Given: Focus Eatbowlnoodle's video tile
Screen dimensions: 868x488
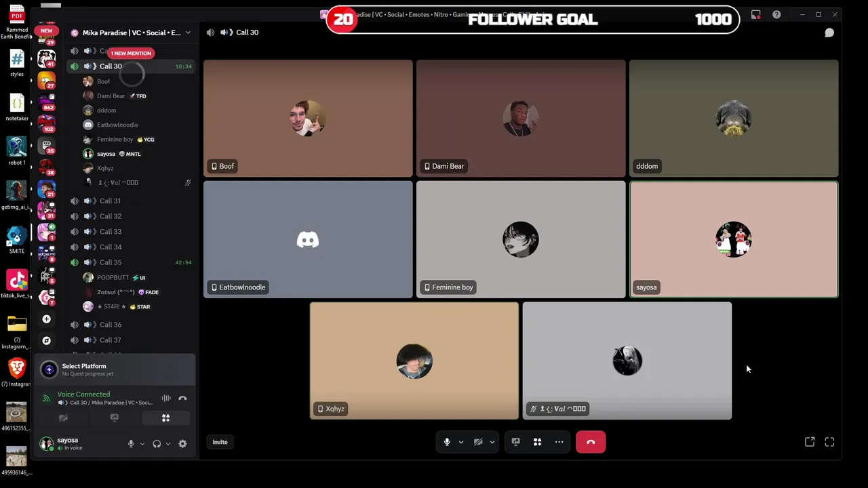Looking at the screenshot, I should (308, 239).
